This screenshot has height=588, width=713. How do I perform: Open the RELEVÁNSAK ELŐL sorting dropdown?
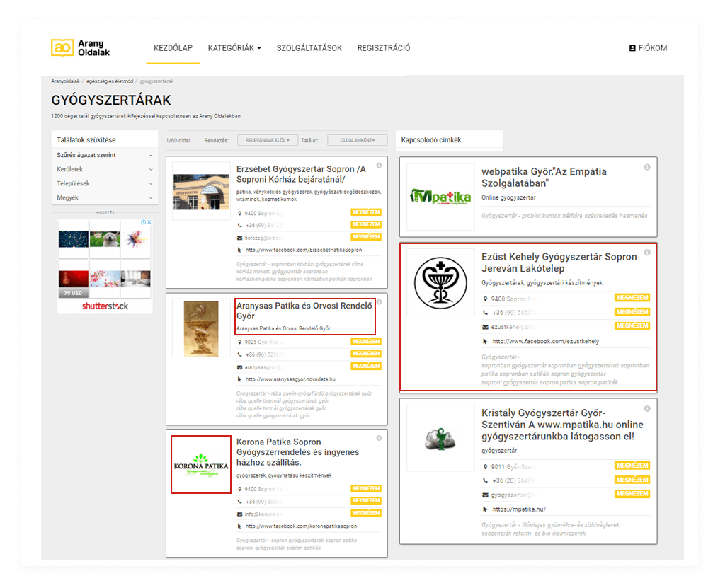268,140
